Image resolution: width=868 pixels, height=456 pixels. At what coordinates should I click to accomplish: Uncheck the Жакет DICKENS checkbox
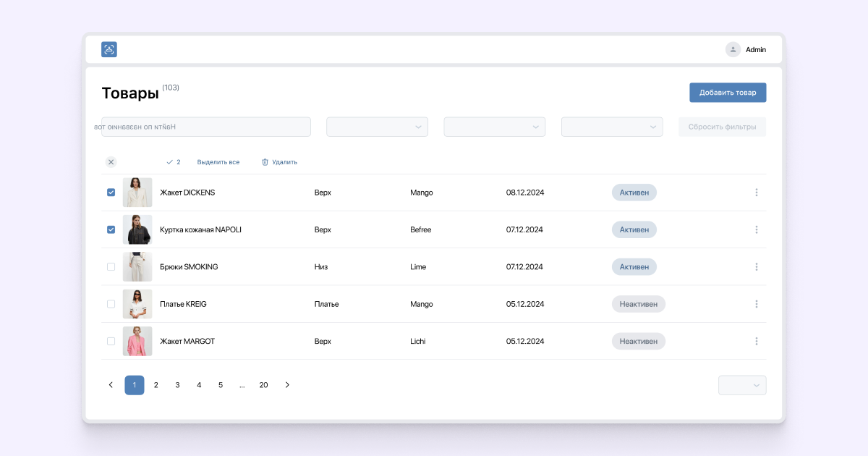[111, 193]
